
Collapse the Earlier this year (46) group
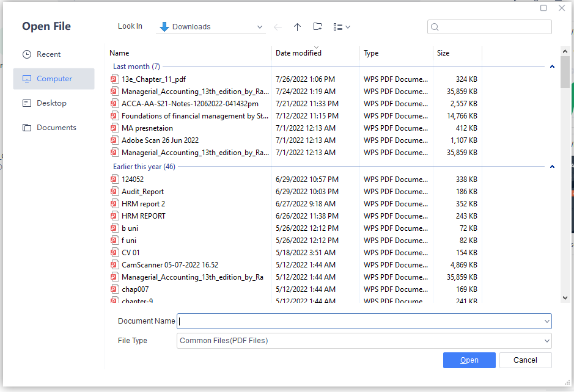[552, 166]
